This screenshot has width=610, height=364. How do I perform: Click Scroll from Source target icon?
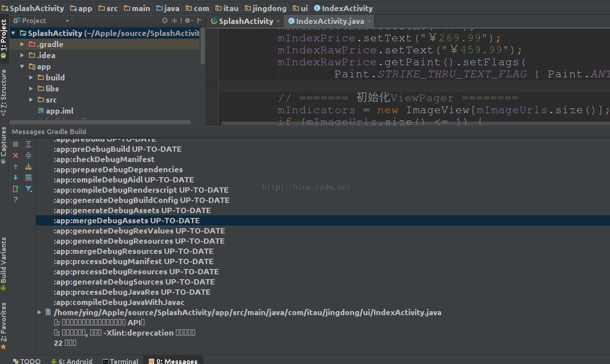tap(165, 20)
